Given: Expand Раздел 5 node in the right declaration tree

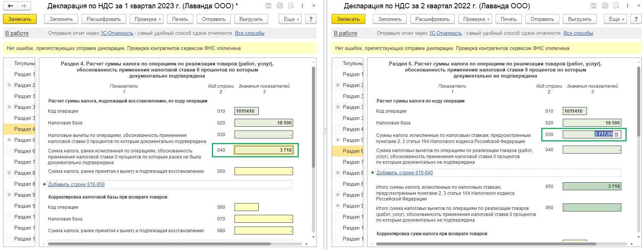Looking at the screenshot, I should (338, 140).
